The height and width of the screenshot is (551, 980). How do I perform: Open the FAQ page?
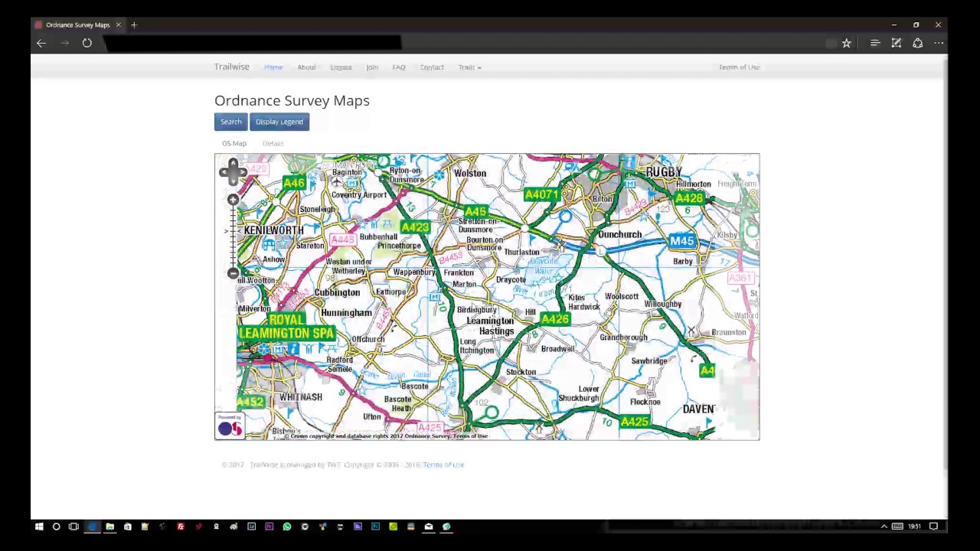pos(399,67)
